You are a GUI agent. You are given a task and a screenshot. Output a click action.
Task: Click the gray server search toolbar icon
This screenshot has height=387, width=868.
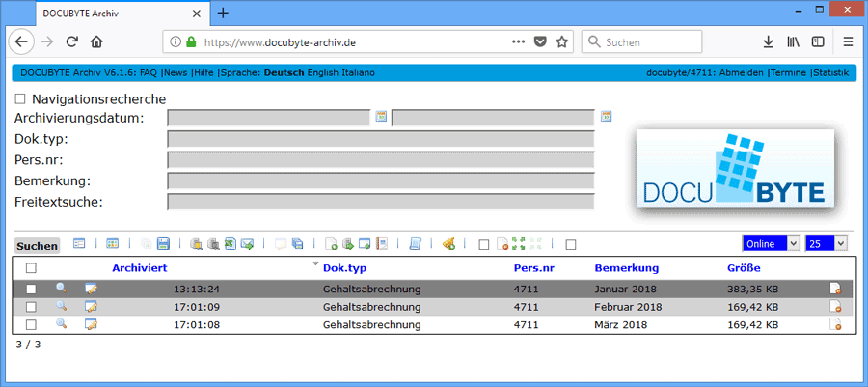tap(213, 243)
